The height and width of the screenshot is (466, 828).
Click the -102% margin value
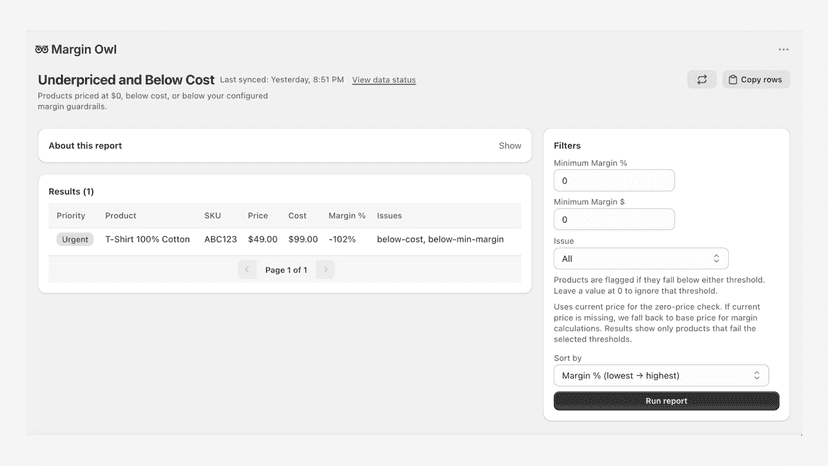pyautogui.click(x=342, y=239)
